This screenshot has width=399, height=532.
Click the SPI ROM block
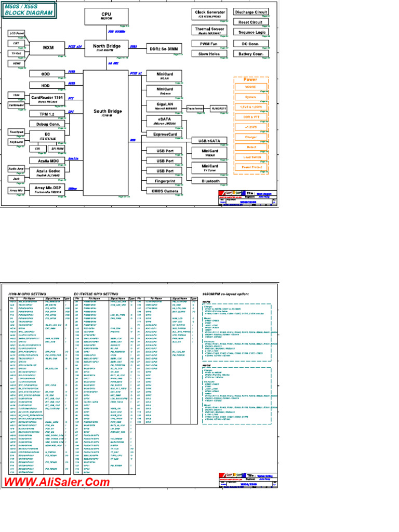point(57,148)
